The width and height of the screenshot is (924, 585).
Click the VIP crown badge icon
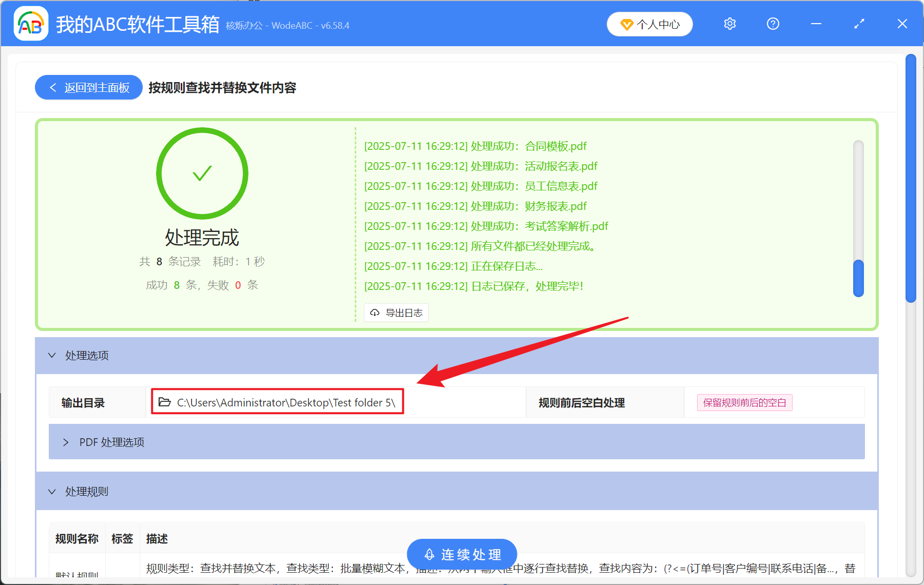click(x=626, y=24)
